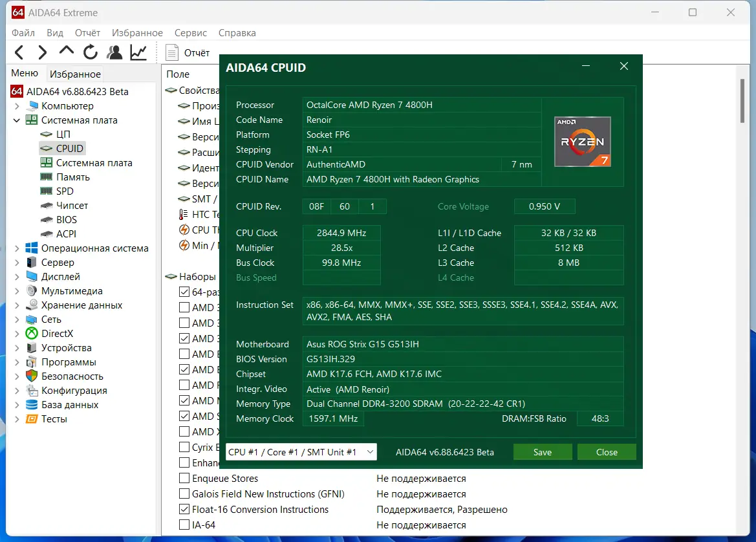The height and width of the screenshot is (542, 756).
Task: Select the Безопасность tree item
Action: 72,376
